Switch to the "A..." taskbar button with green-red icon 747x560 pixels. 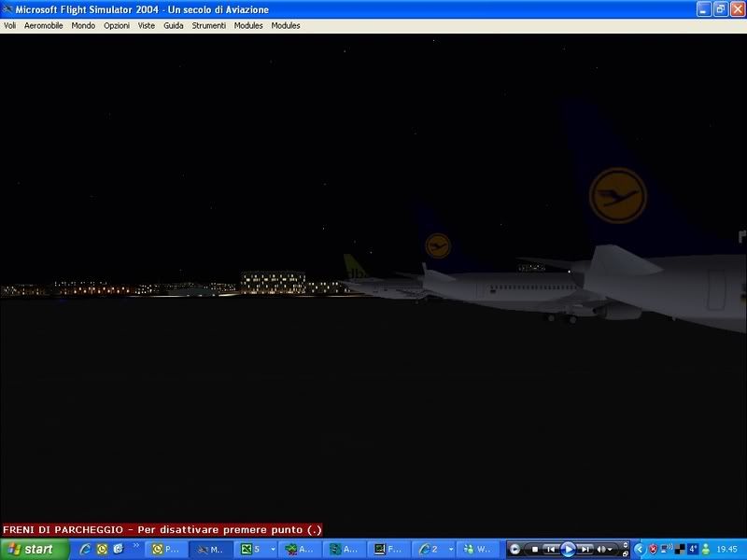[x=301, y=550]
